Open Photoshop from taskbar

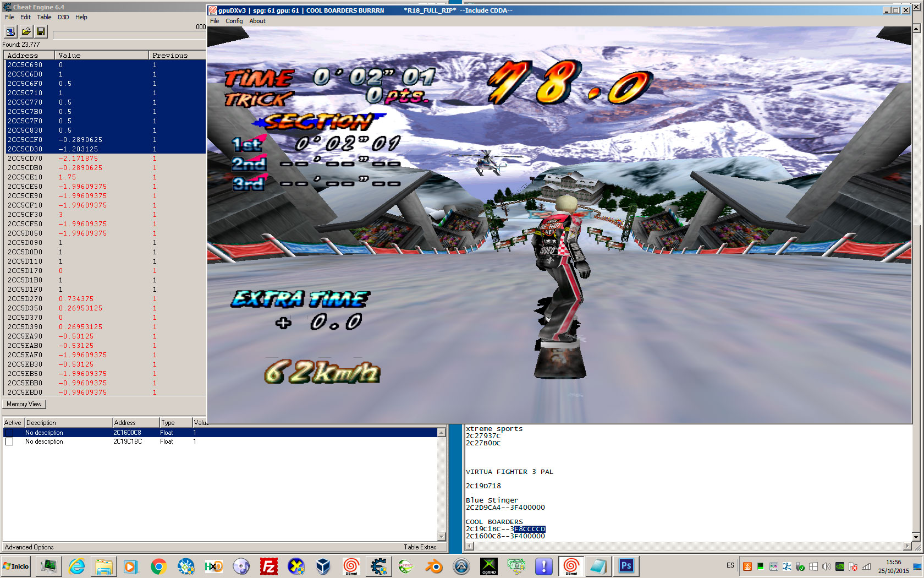point(626,566)
